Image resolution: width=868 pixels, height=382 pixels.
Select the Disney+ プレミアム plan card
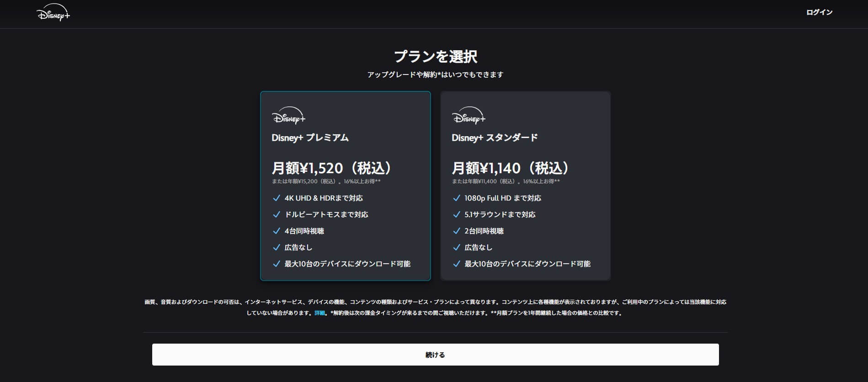pyautogui.click(x=346, y=186)
